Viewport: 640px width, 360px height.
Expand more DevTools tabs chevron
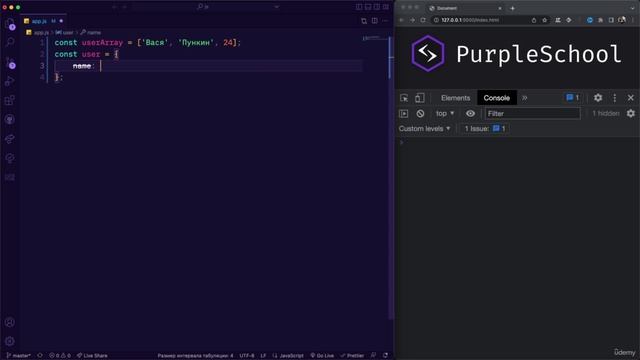click(524, 98)
